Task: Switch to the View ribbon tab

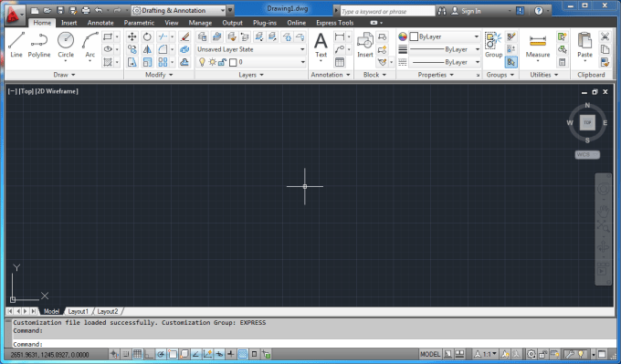Action: tap(172, 23)
